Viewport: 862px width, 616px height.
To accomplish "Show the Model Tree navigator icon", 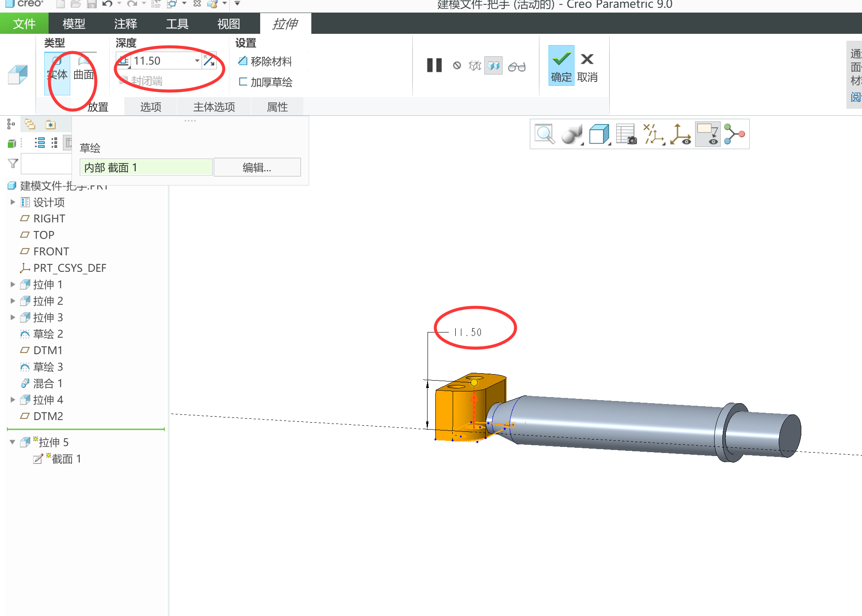I will [x=11, y=125].
